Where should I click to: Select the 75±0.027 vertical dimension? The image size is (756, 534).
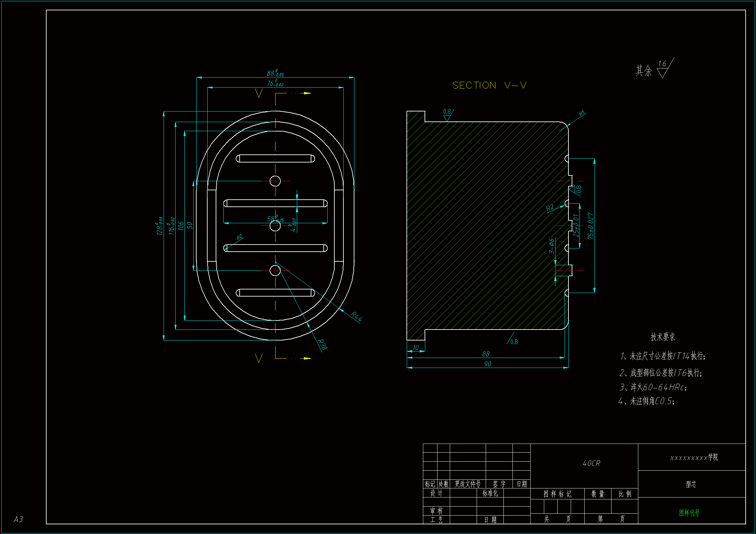click(590, 226)
